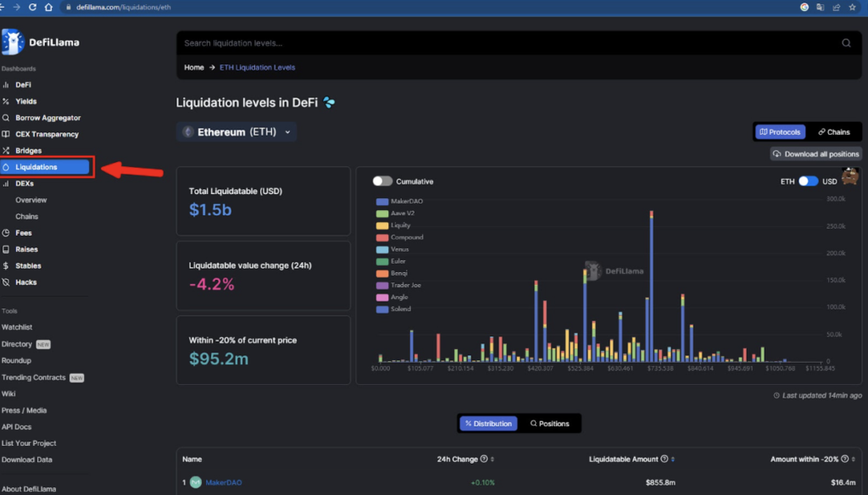Toggle the Cumulative switch on the chart
868x495 pixels.
coord(382,181)
